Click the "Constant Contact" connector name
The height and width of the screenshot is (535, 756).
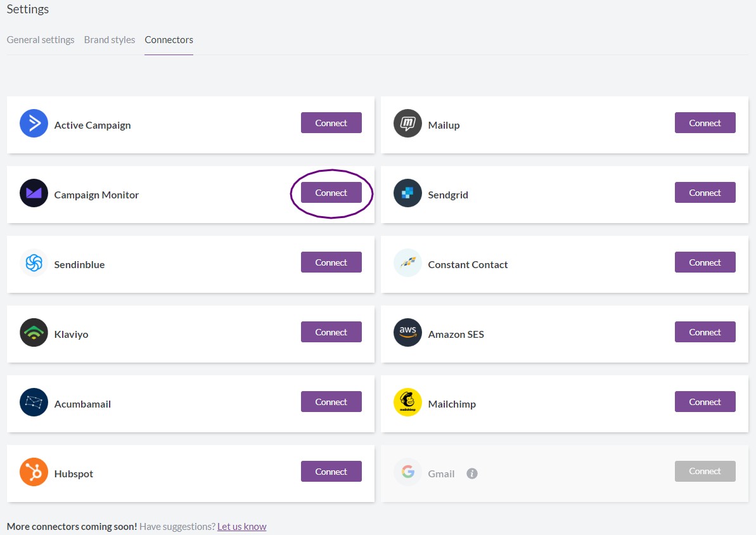coord(468,264)
